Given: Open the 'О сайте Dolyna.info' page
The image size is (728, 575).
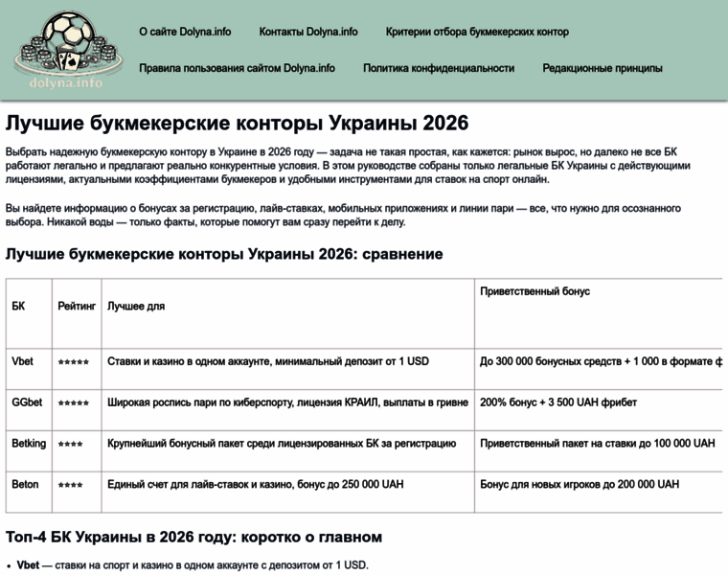Looking at the screenshot, I should [x=185, y=32].
